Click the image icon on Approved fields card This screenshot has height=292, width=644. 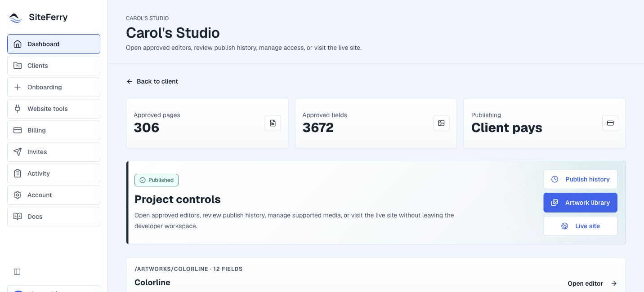click(441, 123)
